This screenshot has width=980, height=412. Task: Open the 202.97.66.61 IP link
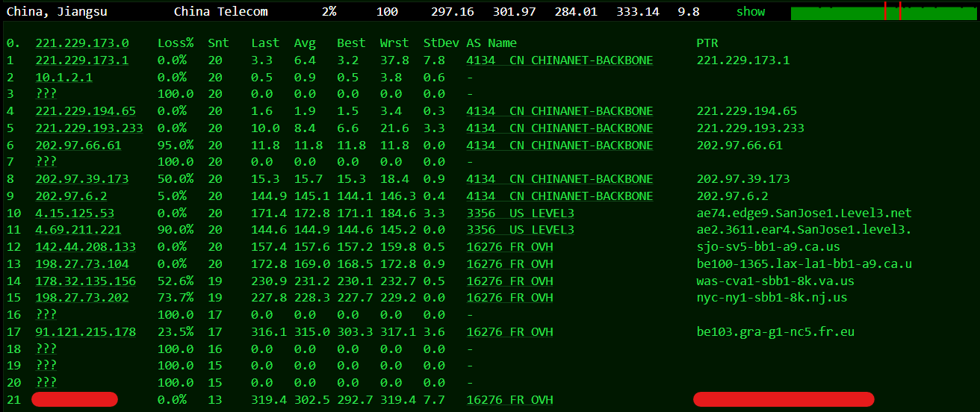point(78,146)
